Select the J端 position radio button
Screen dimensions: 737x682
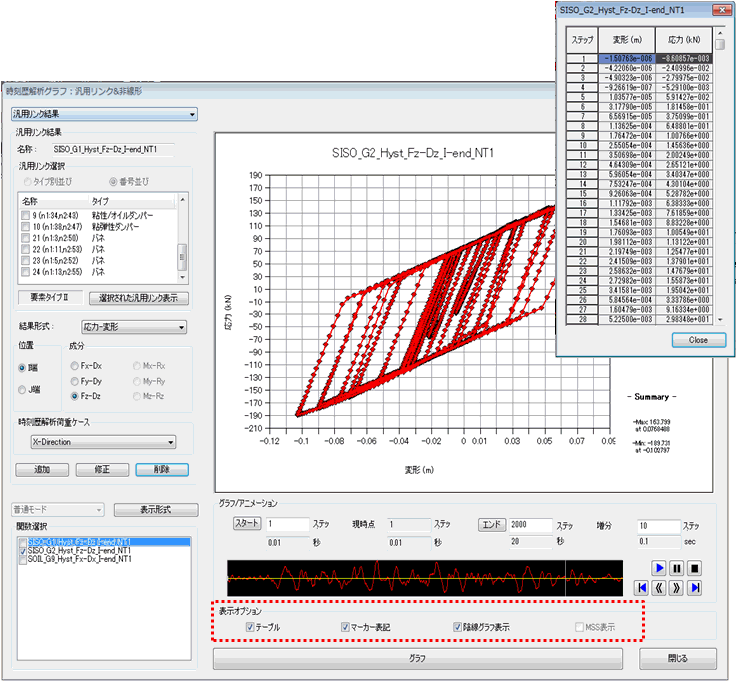(22, 390)
